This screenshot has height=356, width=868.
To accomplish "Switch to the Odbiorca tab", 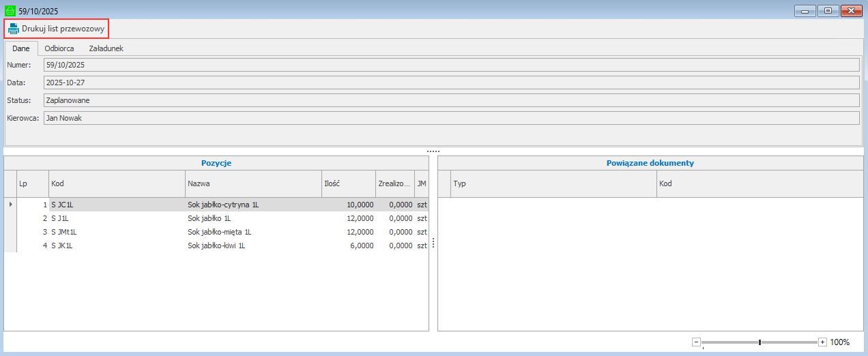I will (59, 48).
